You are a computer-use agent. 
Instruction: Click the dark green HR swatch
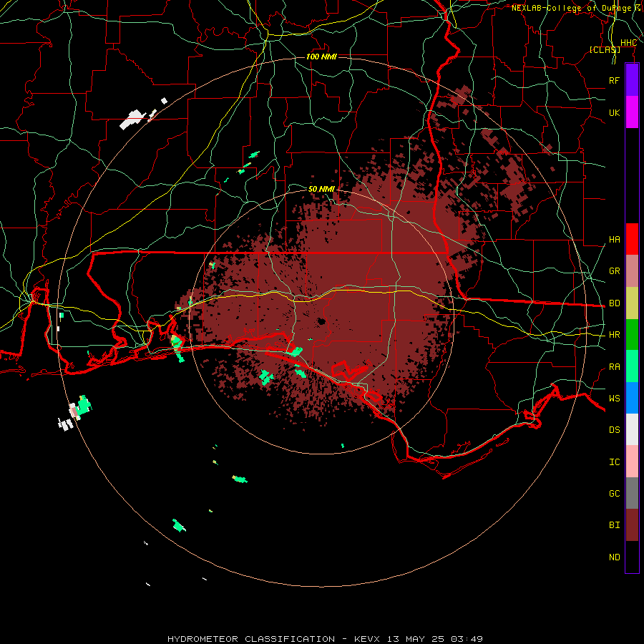pos(632,335)
